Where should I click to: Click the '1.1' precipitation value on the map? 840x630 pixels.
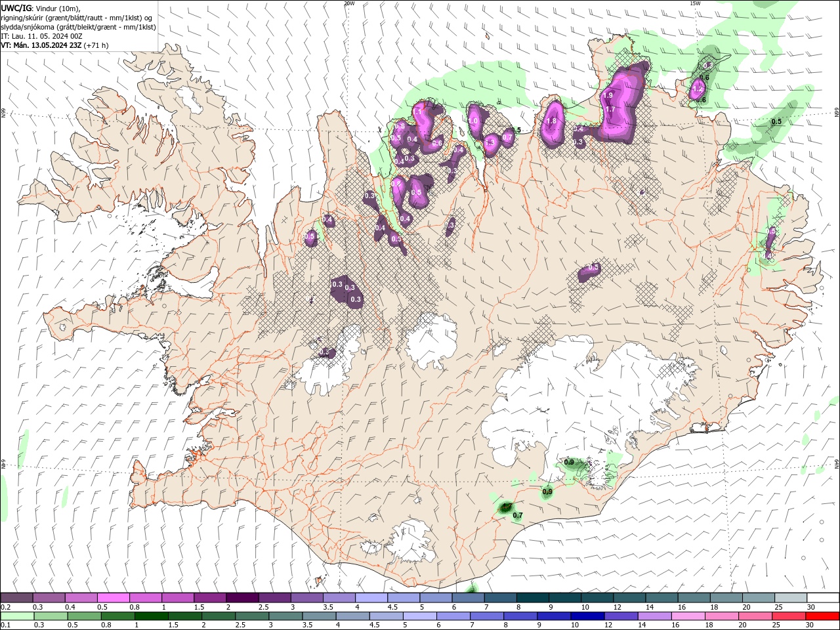pos(417,112)
